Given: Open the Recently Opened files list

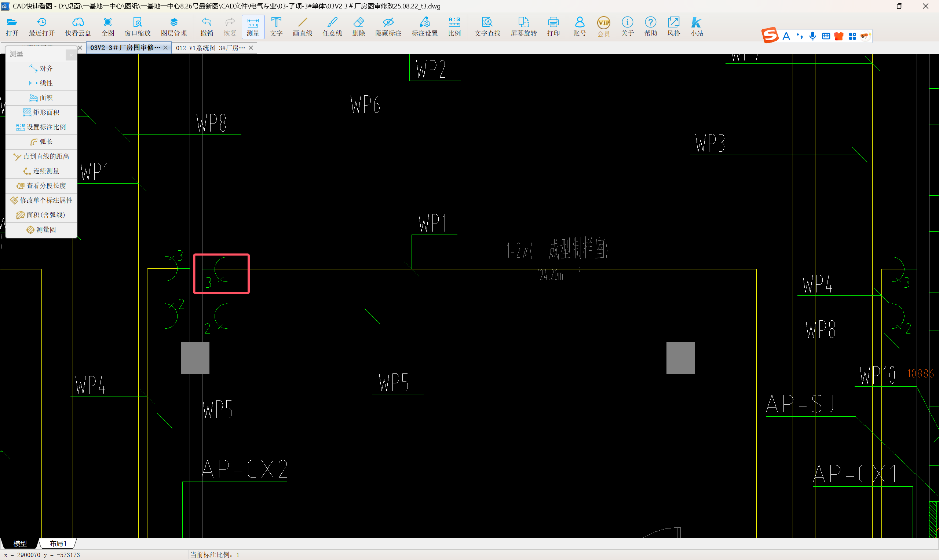Looking at the screenshot, I should click(x=41, y=26).
